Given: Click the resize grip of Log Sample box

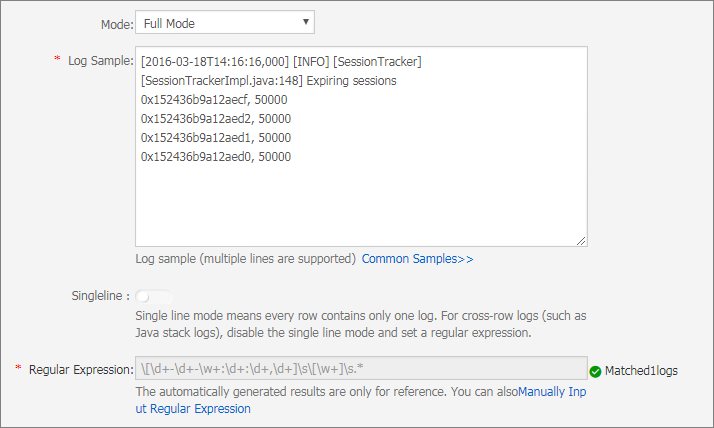Looking at the screenshot, I should (x=581, y=241).
